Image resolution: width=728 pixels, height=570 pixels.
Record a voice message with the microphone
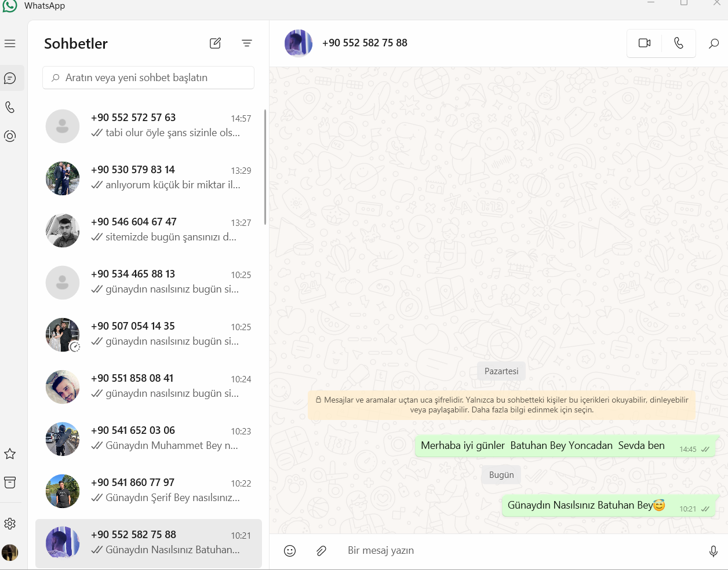pos(714,551)
